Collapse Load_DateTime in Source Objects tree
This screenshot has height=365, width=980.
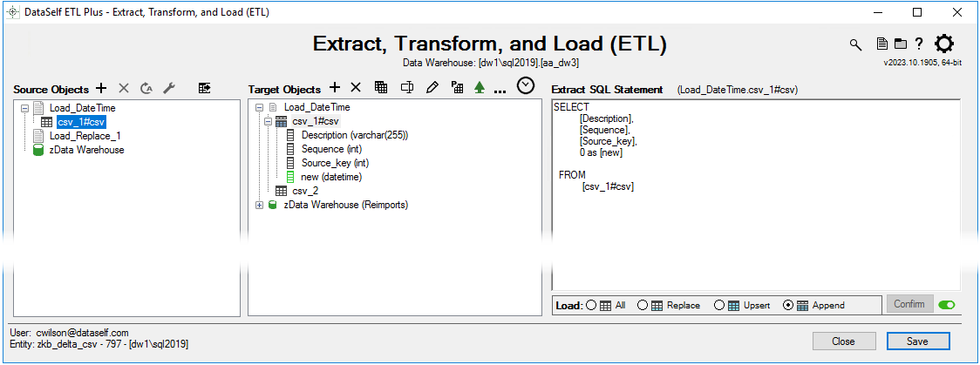[25, 108]
